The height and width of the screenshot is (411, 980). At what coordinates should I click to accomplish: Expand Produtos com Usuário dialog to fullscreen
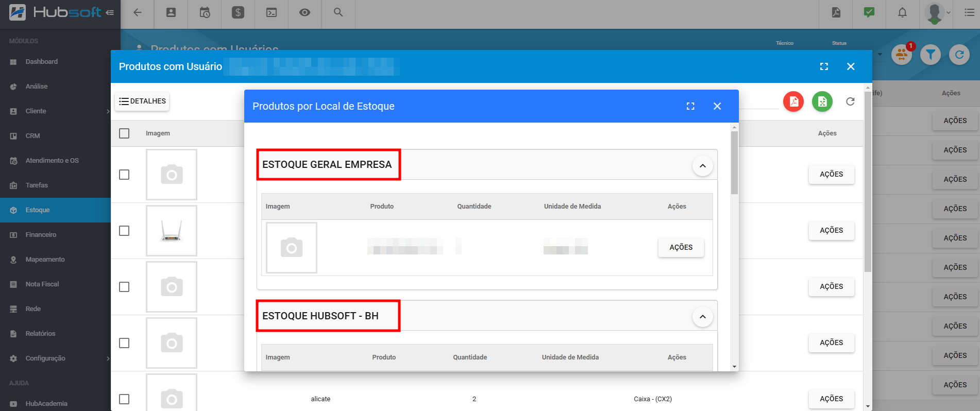824,66
